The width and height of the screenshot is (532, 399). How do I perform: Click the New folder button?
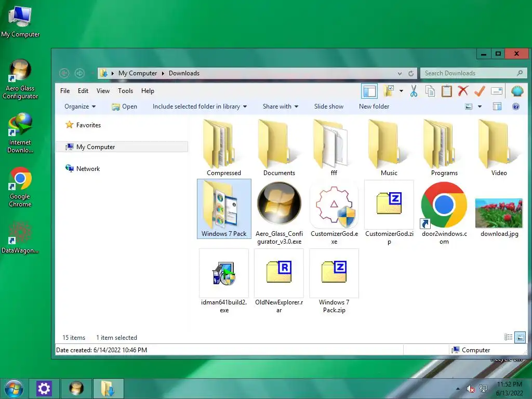(374, 107)
